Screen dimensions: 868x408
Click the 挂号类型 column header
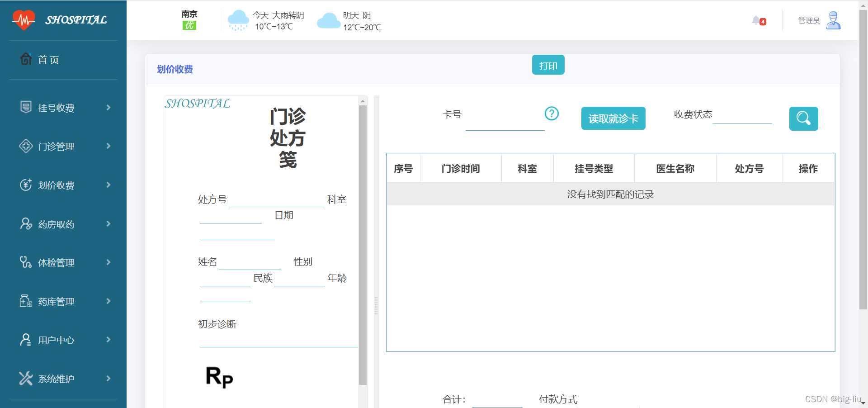(594, 169)
